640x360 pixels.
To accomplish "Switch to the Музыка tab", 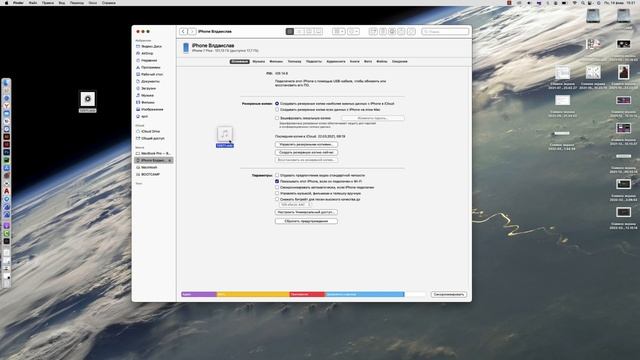I will pyautogui.click(x=259, y=61).
